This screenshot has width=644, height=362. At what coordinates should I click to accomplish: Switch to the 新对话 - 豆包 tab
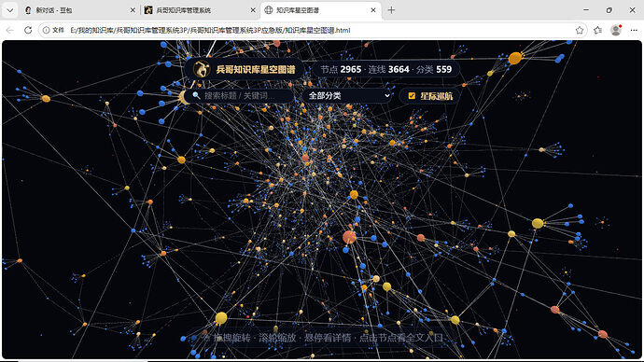click(x=54, y=10)
